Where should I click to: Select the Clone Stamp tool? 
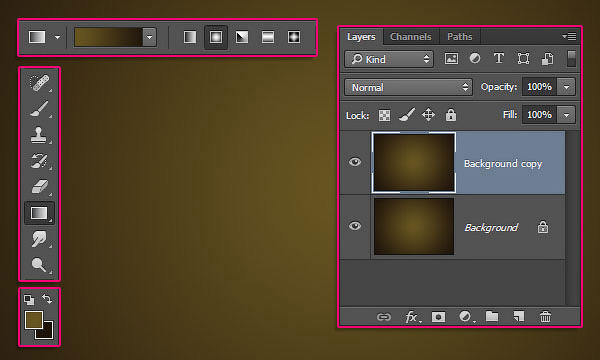39,135
